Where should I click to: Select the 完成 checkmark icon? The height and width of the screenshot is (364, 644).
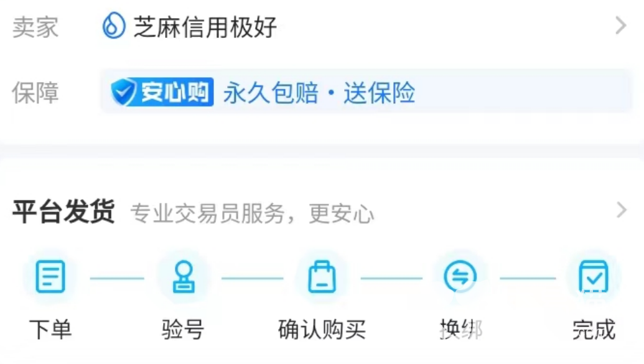pyautogui.click(x=594, y=276)
